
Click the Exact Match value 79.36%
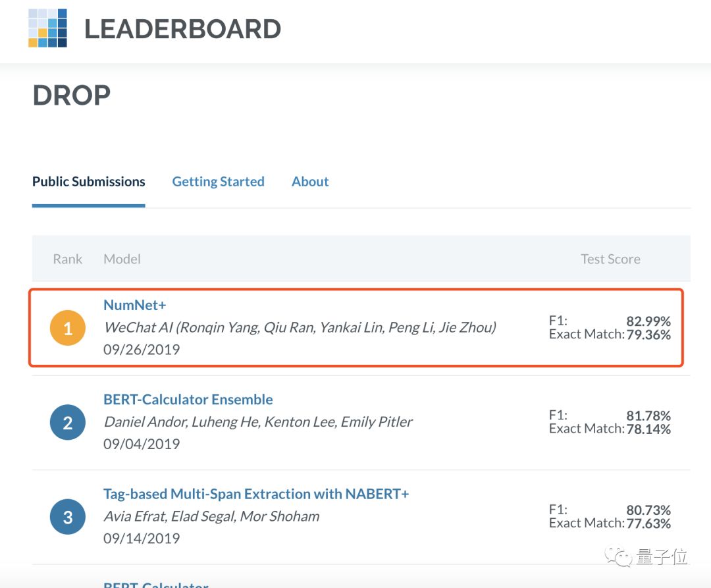648,334
